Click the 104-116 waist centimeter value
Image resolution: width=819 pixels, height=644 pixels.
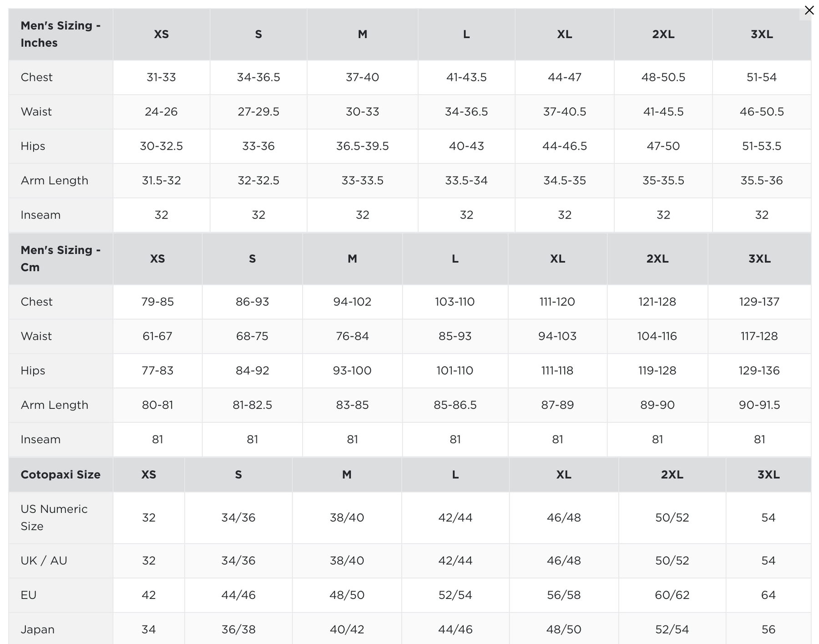coord(657,336)
